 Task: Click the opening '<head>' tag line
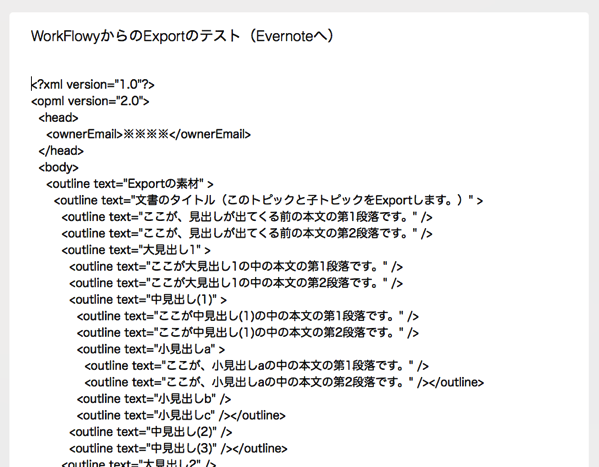coord(58,118)
